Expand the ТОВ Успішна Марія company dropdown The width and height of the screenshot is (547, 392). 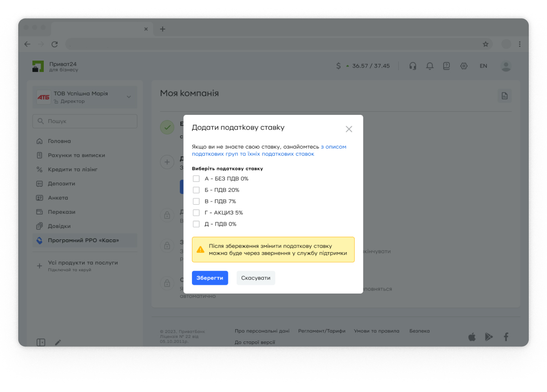(128, 97)
